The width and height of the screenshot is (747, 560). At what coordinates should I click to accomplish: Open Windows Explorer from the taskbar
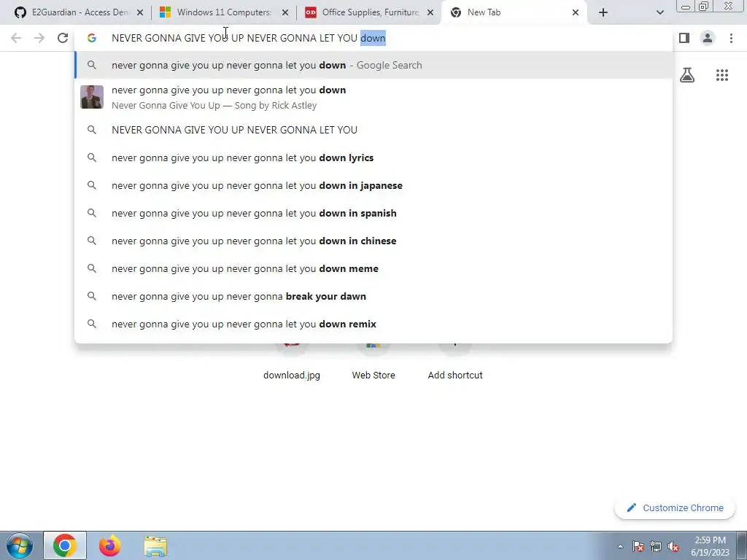pyautogui.click(x=155, y=547)
